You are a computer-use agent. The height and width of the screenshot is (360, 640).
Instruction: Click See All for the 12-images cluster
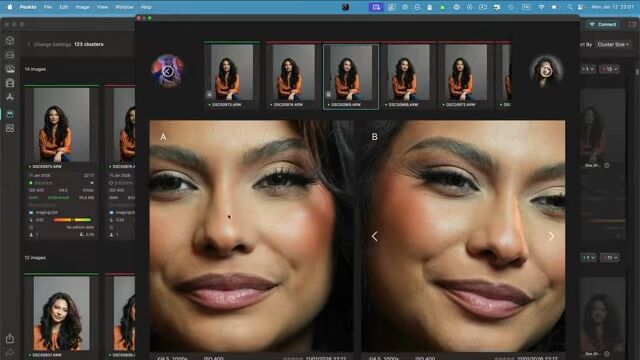[593, 353]
